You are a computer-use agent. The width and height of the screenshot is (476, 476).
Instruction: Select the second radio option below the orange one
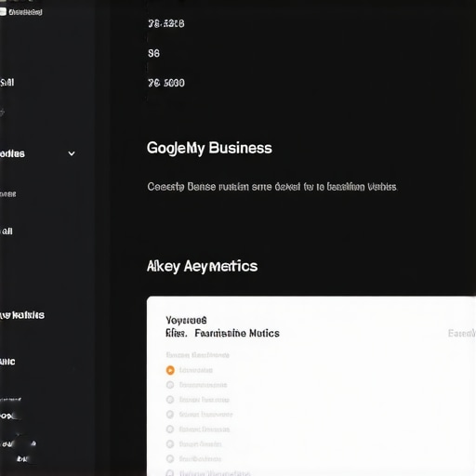point(170,385)
